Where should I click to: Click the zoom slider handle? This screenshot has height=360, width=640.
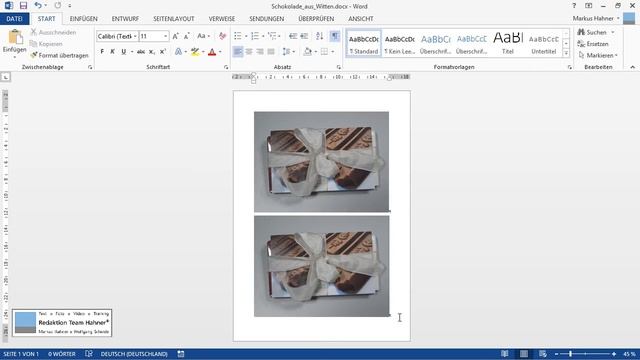(571, 354)
